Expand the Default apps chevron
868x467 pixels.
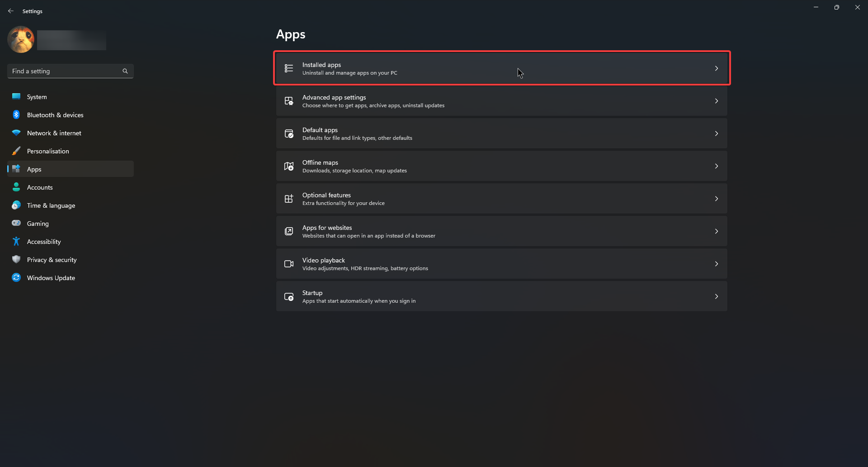[717, 133]
